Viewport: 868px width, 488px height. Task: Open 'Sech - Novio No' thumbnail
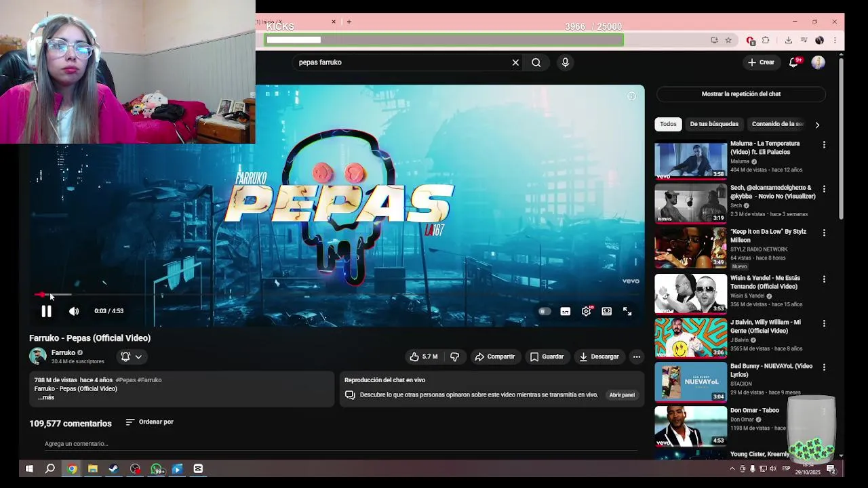(690, 203)
